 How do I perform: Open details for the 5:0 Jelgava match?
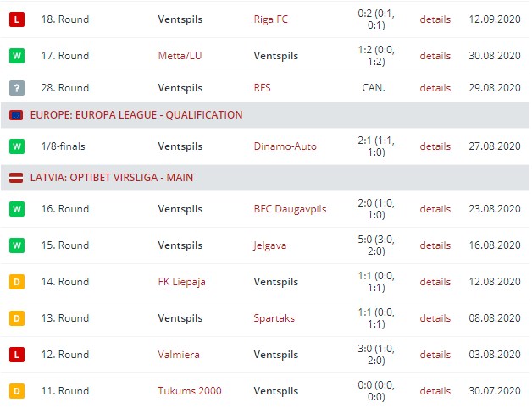point(435,245)
